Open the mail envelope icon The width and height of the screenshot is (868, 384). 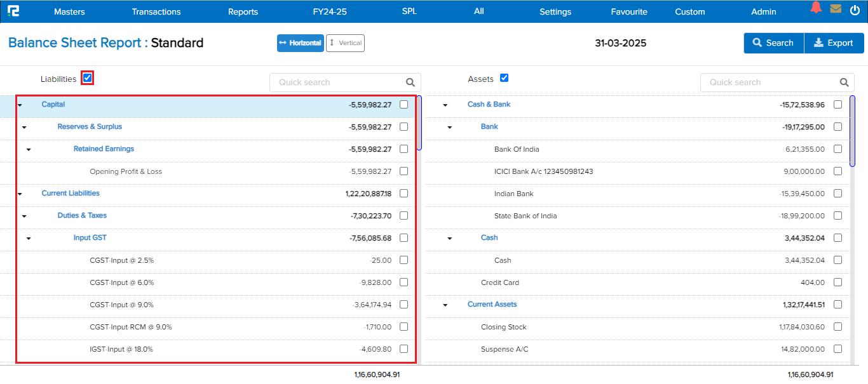836,9
